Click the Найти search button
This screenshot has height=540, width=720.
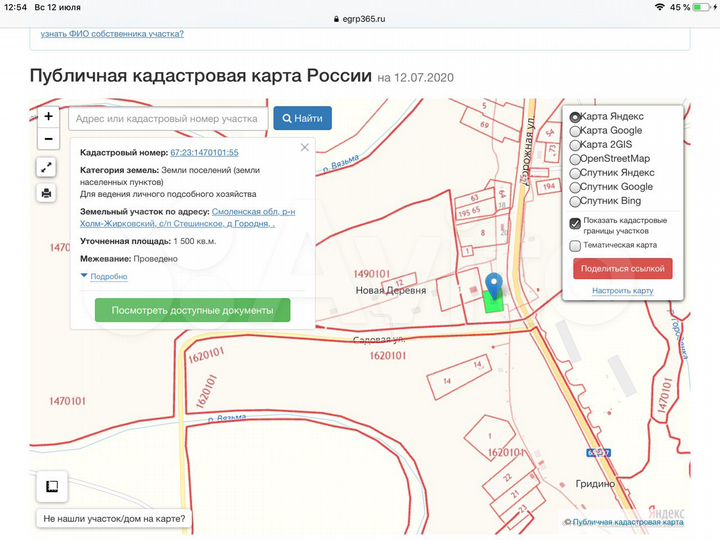click(303, 118)
